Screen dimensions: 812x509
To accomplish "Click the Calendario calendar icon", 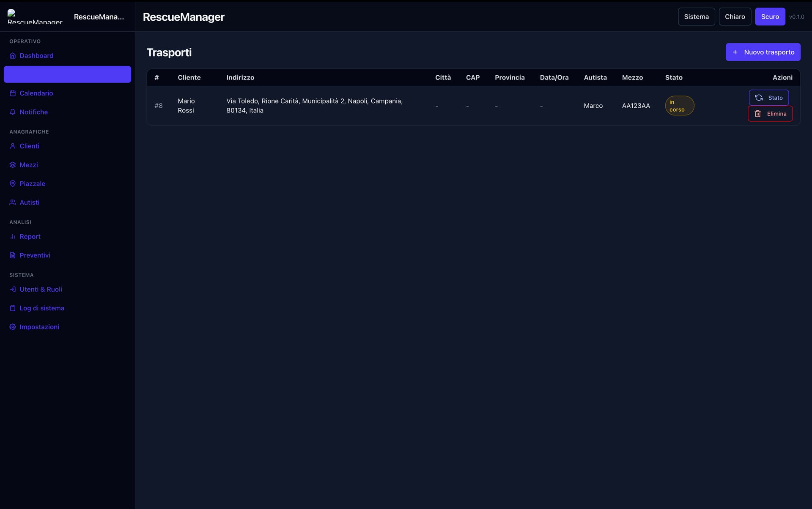I will 13,93.
